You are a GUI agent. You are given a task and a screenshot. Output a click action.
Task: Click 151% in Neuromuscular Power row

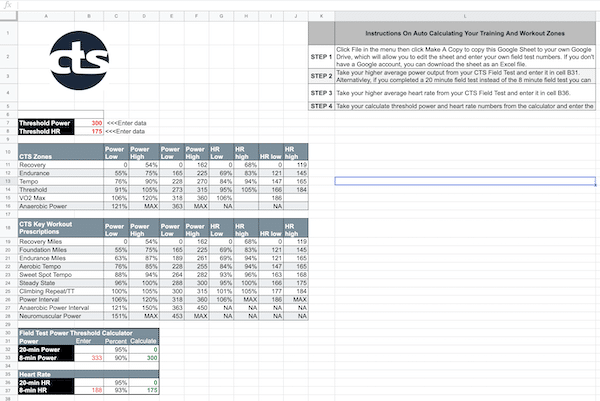116,316
